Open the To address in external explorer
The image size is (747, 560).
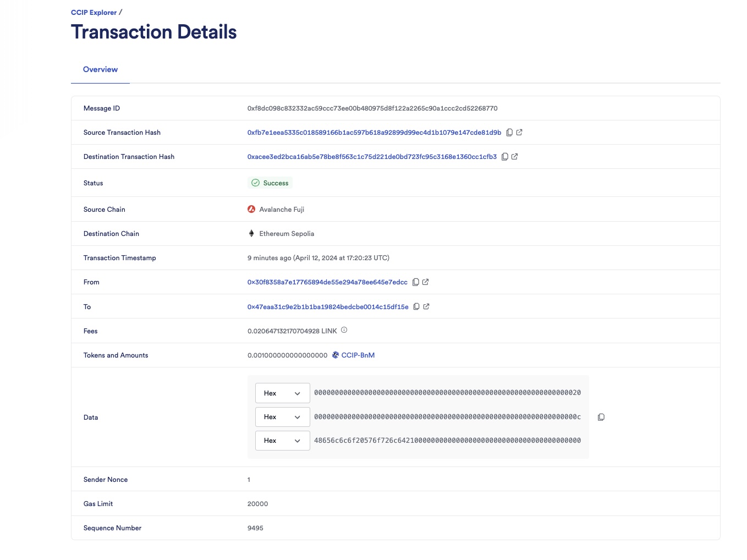(426, 306)
